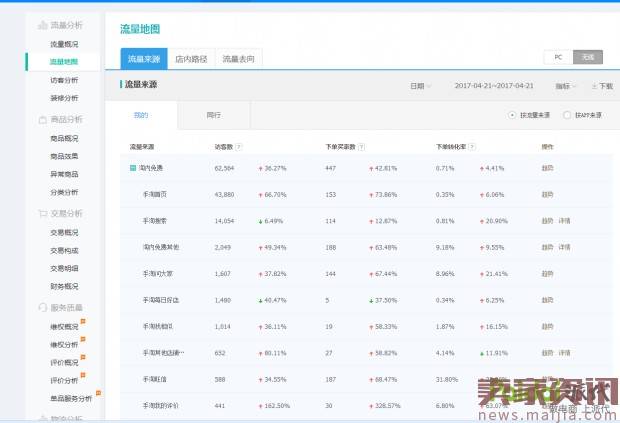Screen dimensions: 620x423
Task: Click the 手淘每日好店 source name
Action: 161,300
